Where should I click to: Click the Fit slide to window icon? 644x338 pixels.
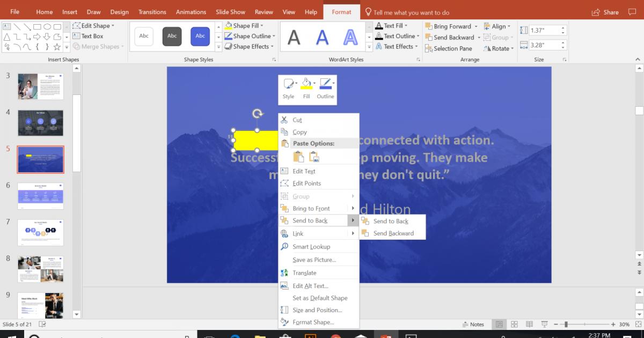click(639, 324)
